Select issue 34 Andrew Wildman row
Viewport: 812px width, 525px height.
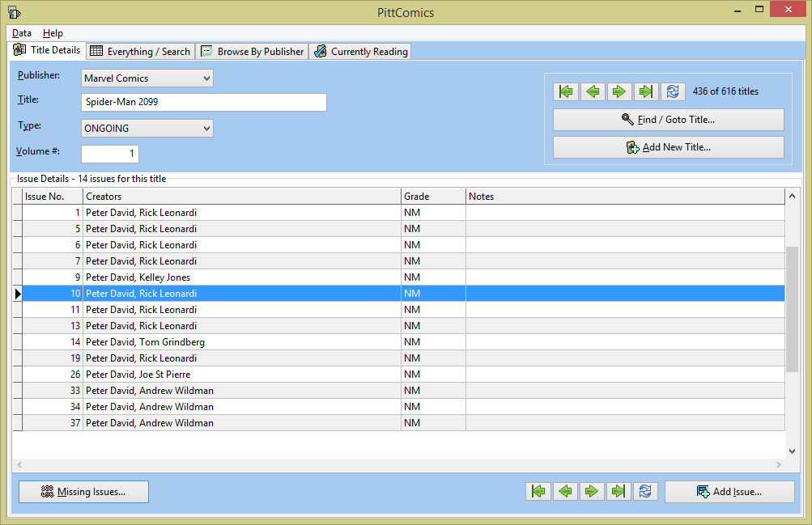point(242,407)
